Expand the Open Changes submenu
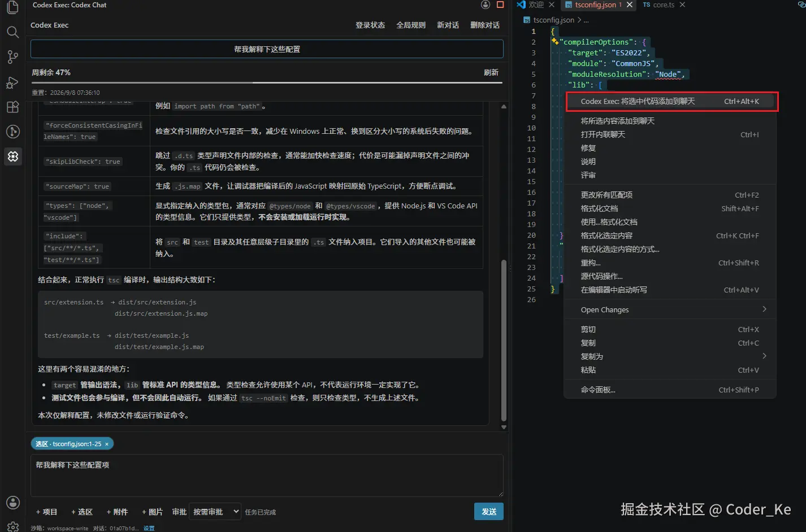The height and width of the screenshot is (532, 806). tap(670, 309)
